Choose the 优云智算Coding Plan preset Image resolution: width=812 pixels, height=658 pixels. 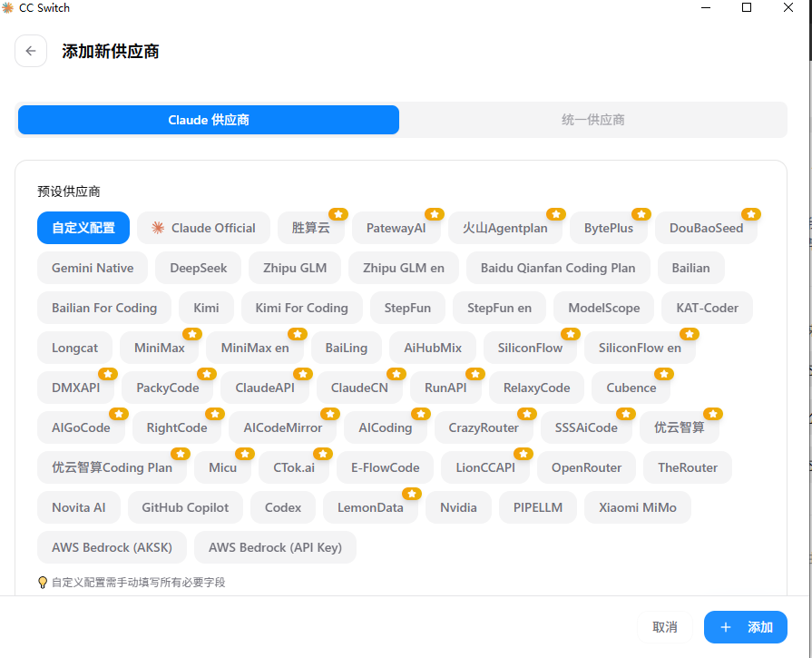point(112,466)
